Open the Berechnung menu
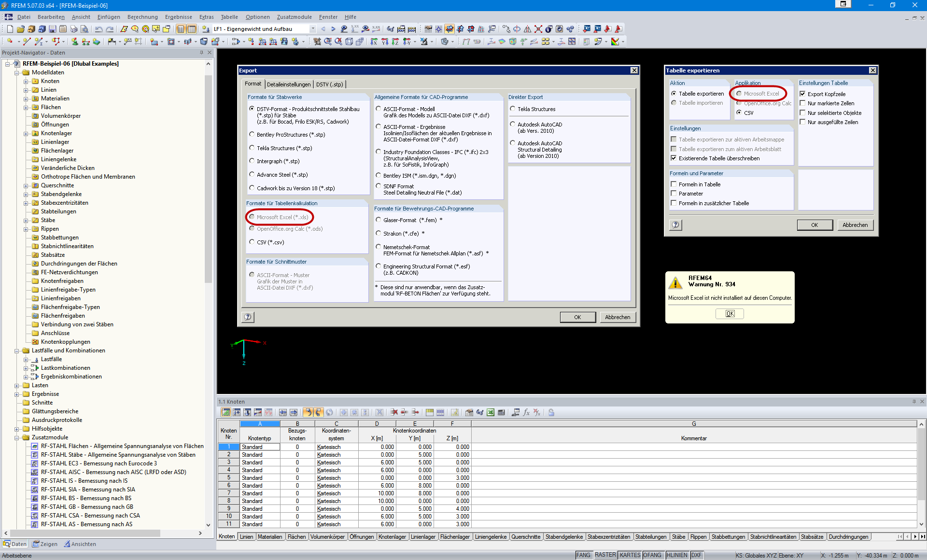The height and width of the screenshot is (560, 927). (142, 17)
